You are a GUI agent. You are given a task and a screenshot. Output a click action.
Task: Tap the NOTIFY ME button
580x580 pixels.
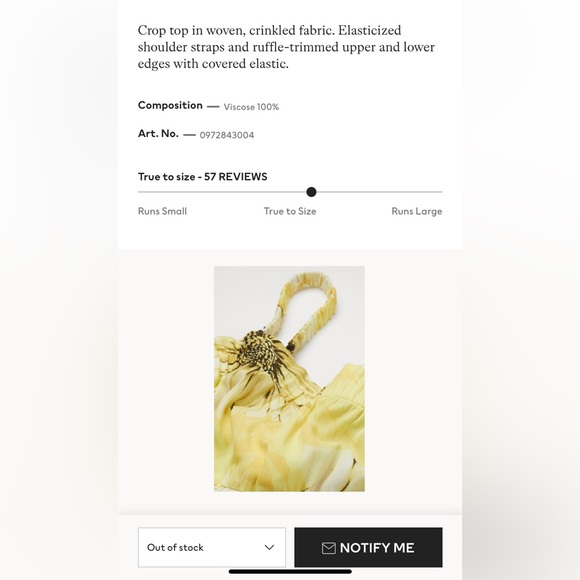pos(368,547)
